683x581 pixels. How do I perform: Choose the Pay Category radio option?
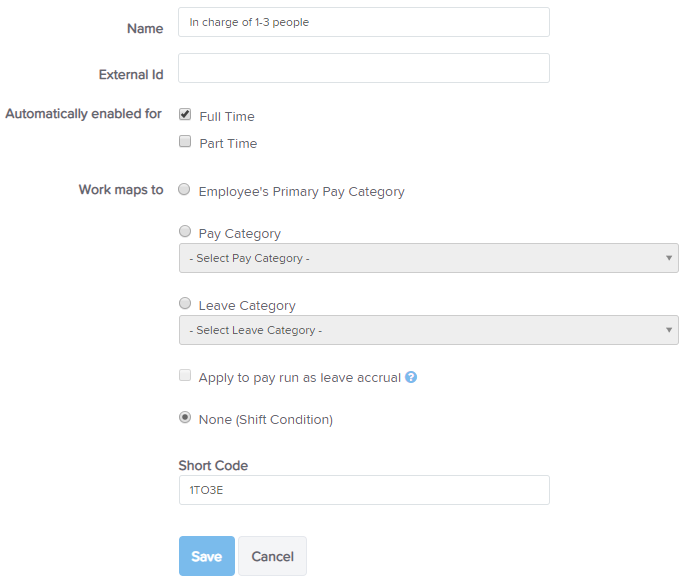point(185,231)
